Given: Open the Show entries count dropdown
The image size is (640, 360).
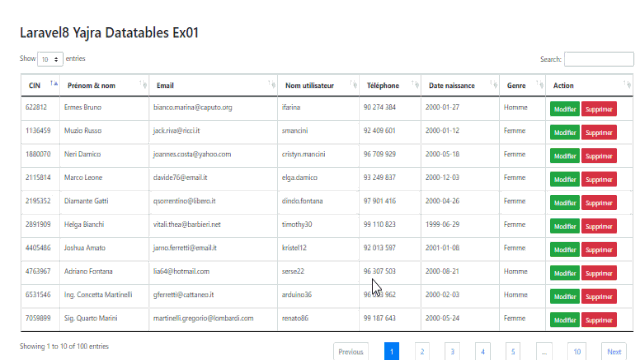Looking at the screenshot, I should pos(50,59).
